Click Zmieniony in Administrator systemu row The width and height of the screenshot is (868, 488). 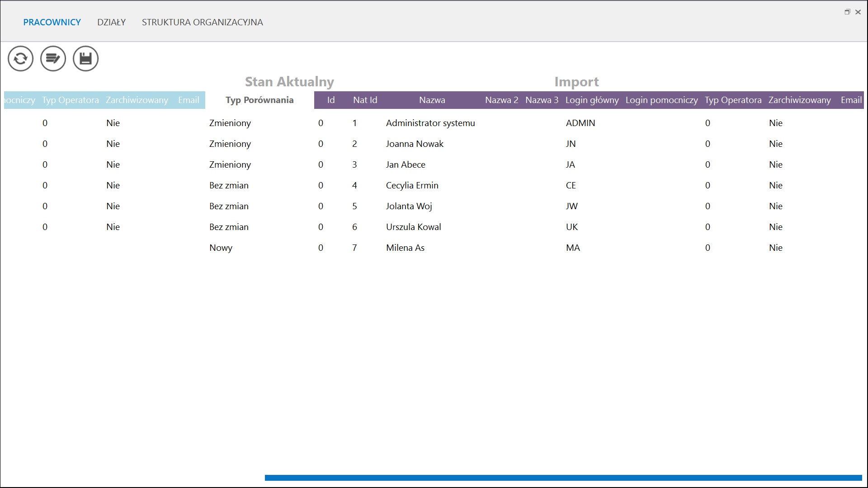[x=230, y=123]
